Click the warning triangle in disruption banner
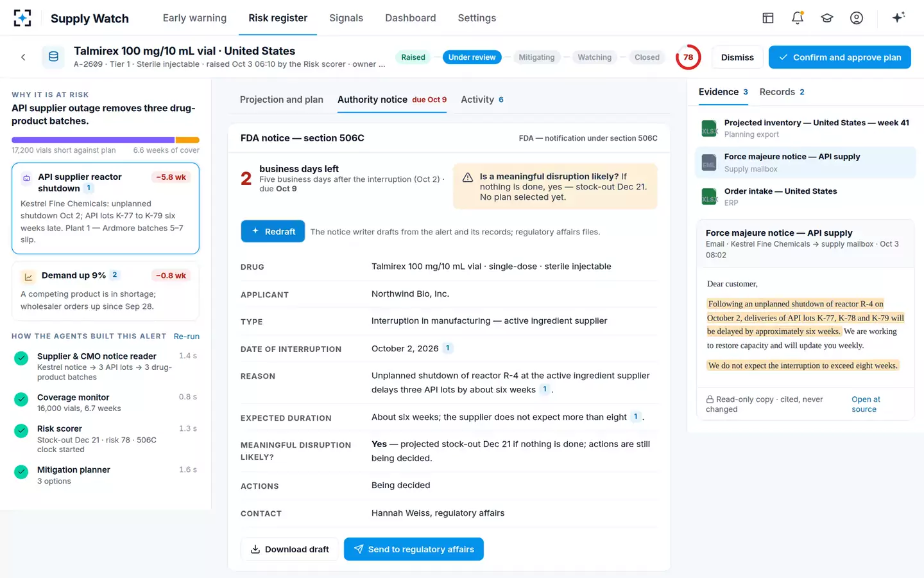Viewport: 924px width, 578px height. tap(468, 177)
